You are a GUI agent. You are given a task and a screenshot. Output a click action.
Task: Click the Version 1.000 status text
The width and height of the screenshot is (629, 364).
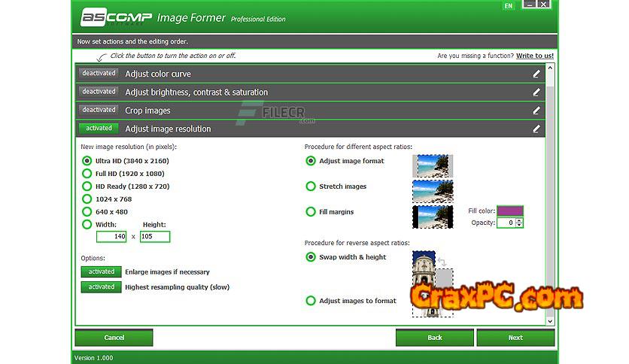tap(93, 357)
